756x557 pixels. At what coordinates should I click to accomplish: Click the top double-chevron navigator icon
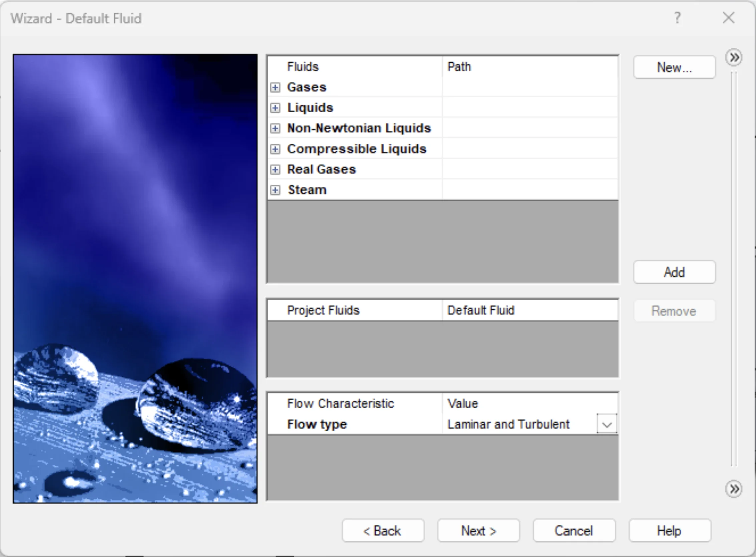click(734, 58)
